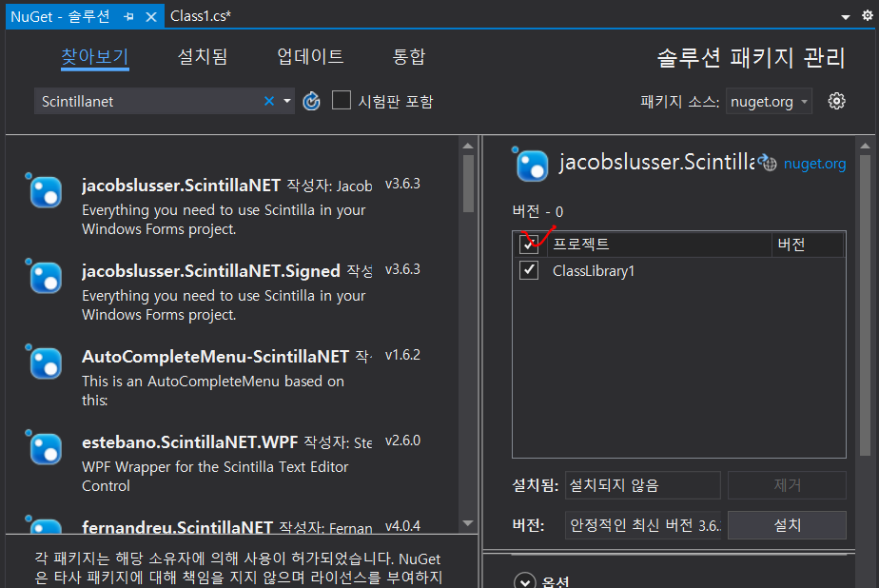
Task: Pin the NuGet solution tab
Action: click(x=129, y=17)
